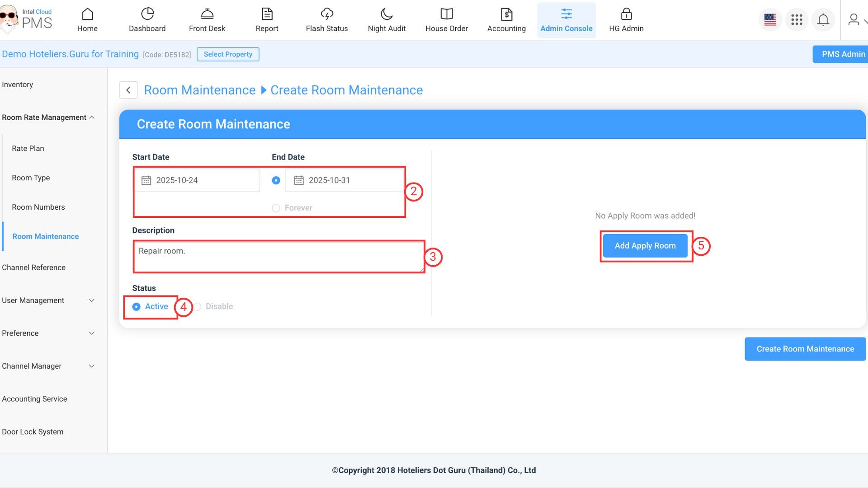
Task: Select the Active status radio
Action: click(x=136, y=307)
